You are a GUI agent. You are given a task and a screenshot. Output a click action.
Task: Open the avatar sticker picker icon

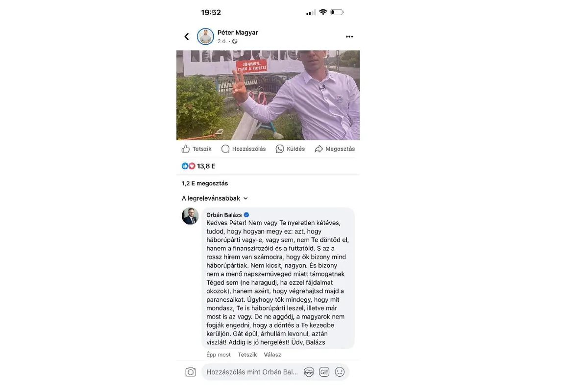point(309,372)
